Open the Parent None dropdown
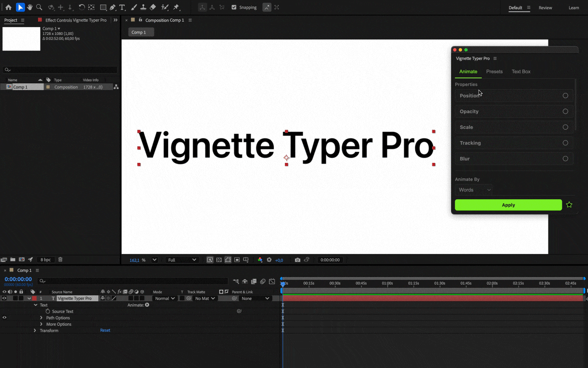The width and height of the screenshot is (588, 368). click(255, 299)
